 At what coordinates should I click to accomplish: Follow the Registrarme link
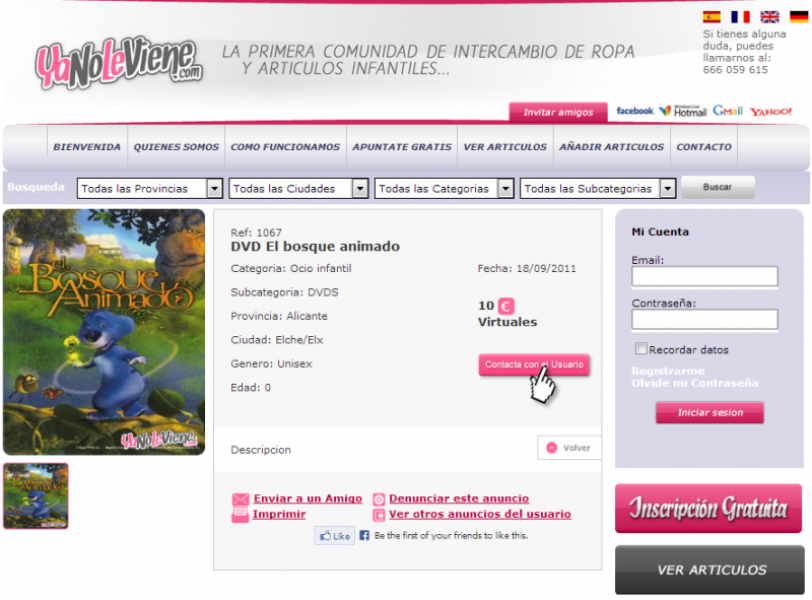click(x=668, y=371)
